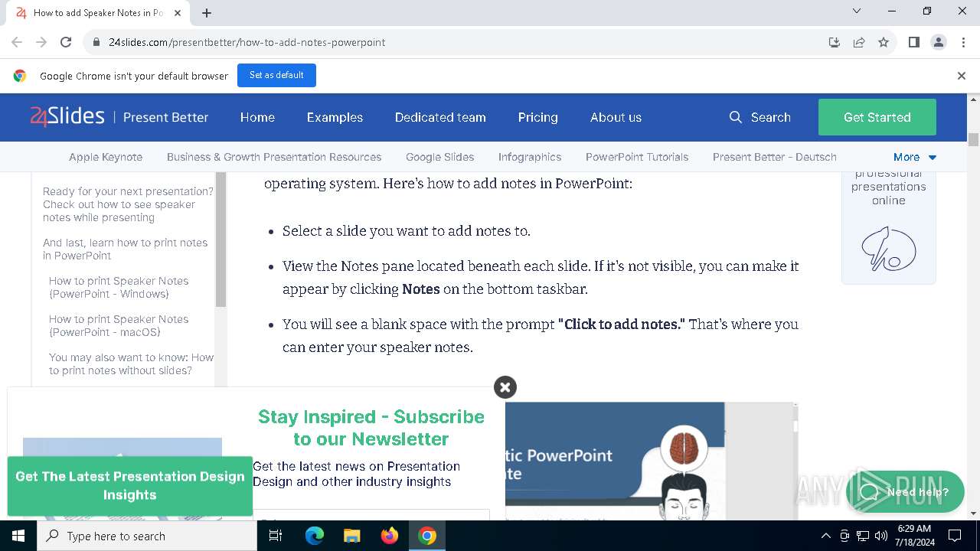Open 'How to print Speaker Notes (PowerPoint - macOS)' link
This screenshot has width=980, height=551.
(119, 325)
